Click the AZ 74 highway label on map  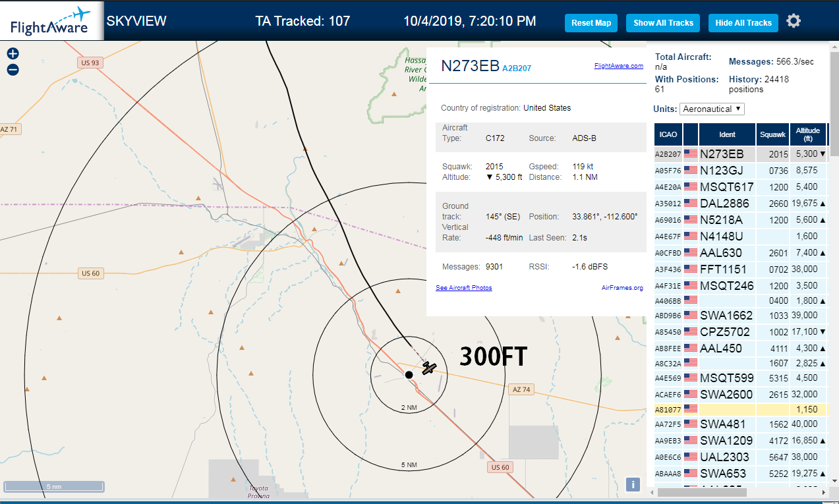pyautogui.click(x=521, y=389)
